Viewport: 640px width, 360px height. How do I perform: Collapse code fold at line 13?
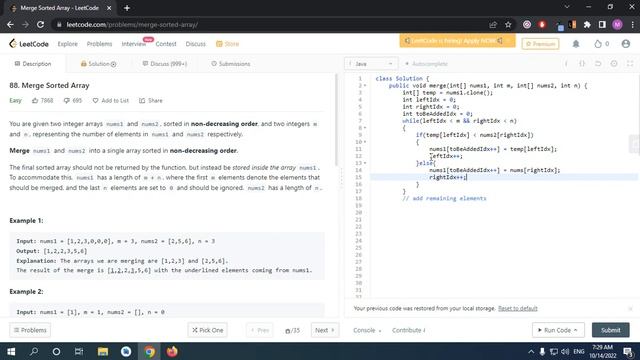[x=365, y=163]
